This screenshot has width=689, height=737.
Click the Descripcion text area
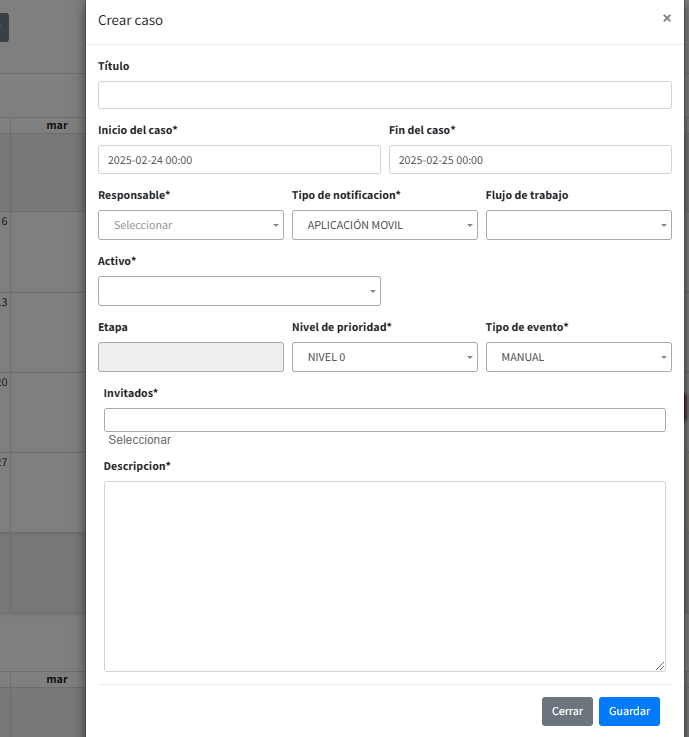pyautogui.click(x=384, y=576)
